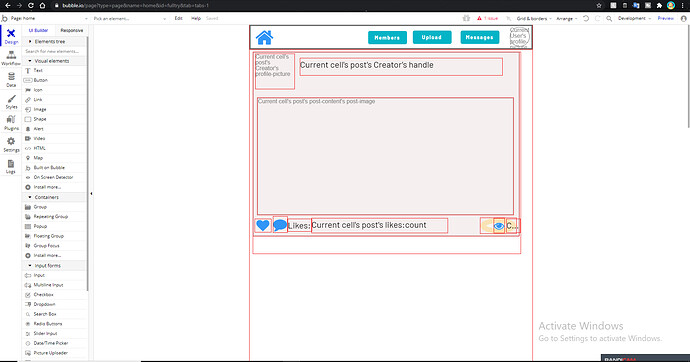
Task: Click the blue comment bubble icon
Action: click(x=280, y=225)
